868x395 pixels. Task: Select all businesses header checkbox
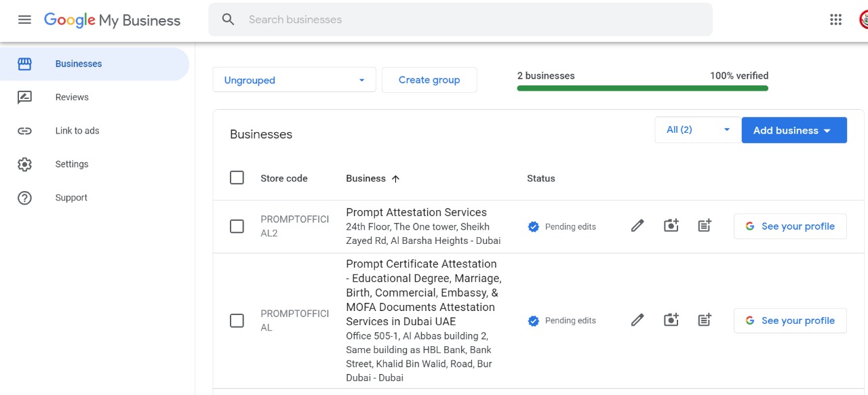point(237,178)
